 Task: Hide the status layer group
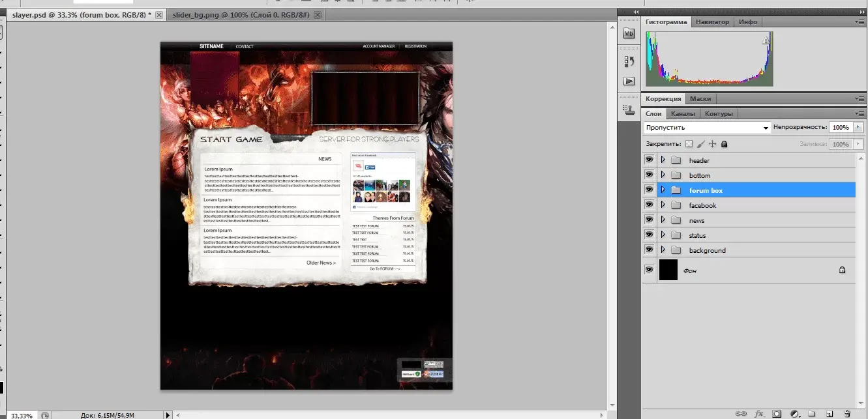point(649,235)
